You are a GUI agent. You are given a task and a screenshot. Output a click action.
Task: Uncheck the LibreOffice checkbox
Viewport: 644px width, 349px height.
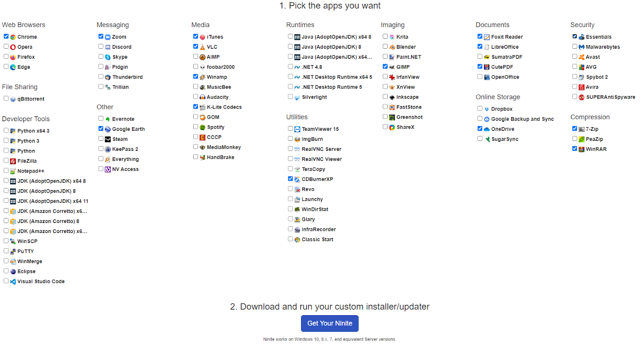(x=480, y=46)
